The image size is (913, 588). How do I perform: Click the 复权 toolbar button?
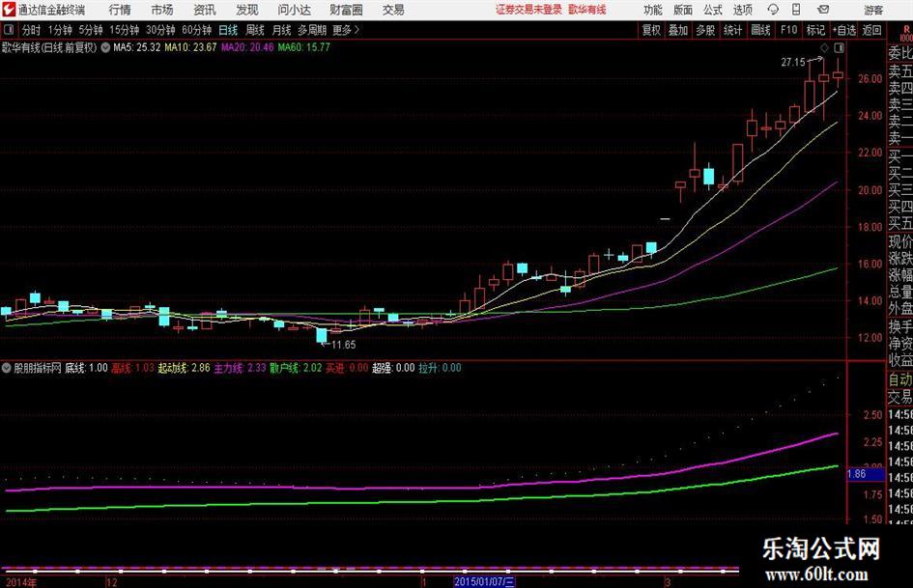(651, 30)
